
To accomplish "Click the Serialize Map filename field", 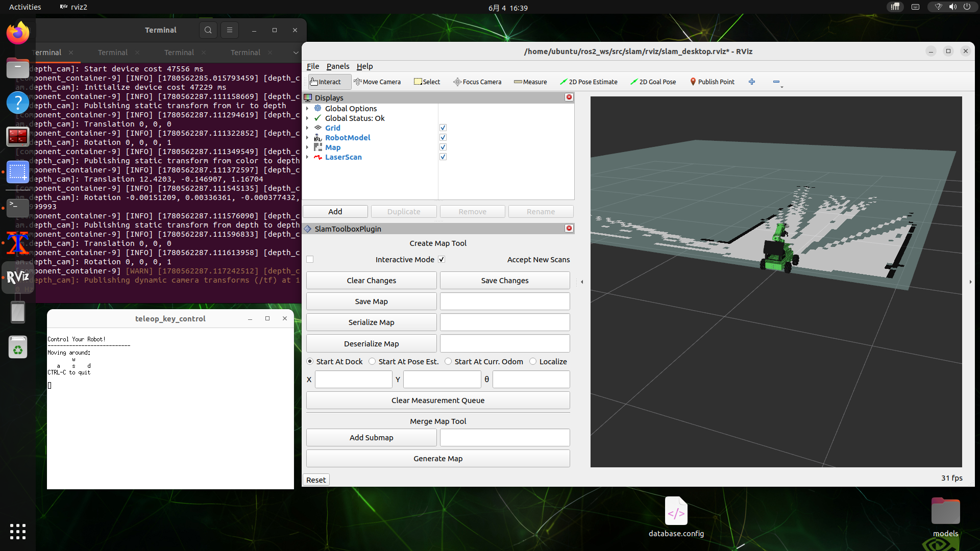I will pos(505,322).
